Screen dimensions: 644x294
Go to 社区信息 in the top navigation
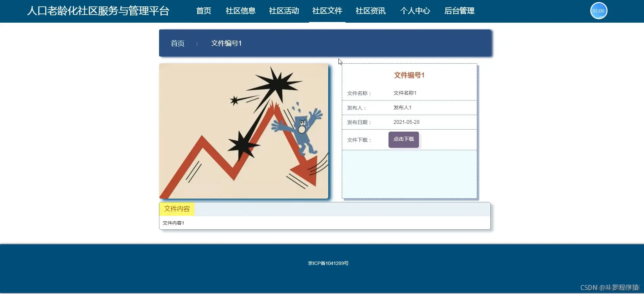pos(241,11)
